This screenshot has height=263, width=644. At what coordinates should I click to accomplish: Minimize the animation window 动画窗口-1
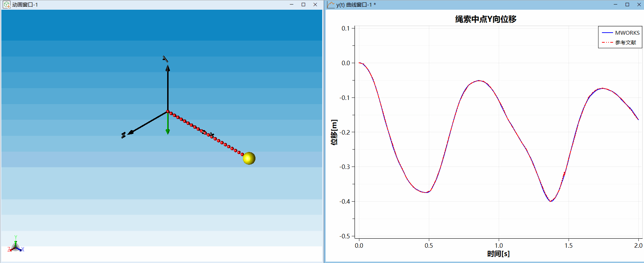pos(292,5)
